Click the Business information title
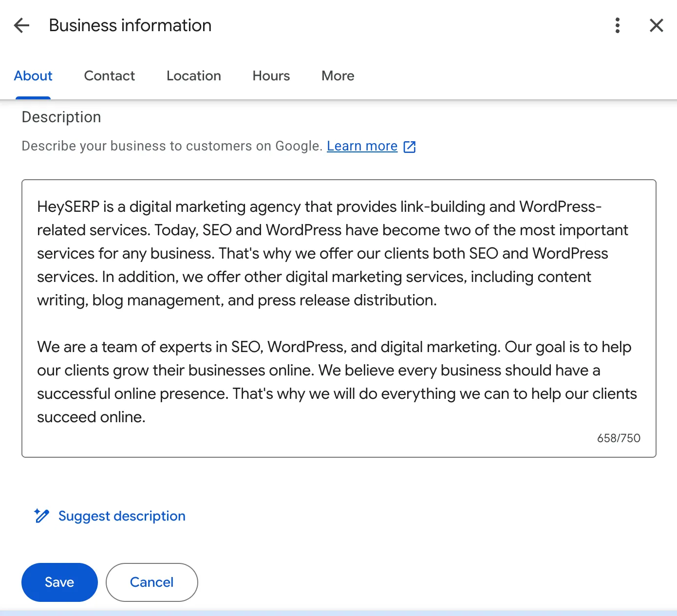677x616 pixels. 131,25
